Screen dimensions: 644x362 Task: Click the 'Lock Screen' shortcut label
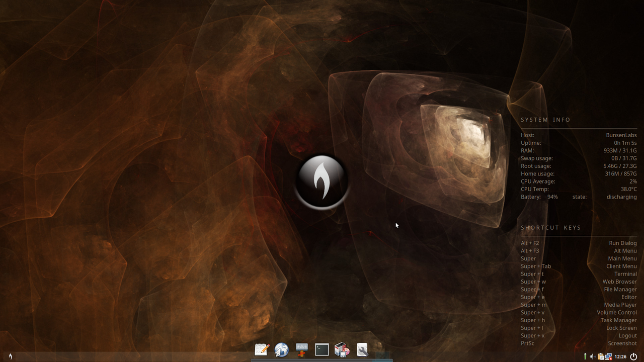click(621, 328)
